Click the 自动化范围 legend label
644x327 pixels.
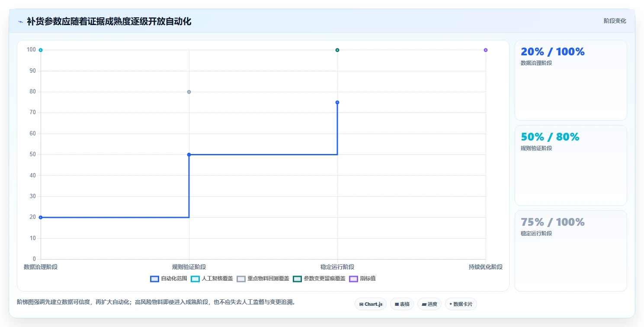point(174,279)
